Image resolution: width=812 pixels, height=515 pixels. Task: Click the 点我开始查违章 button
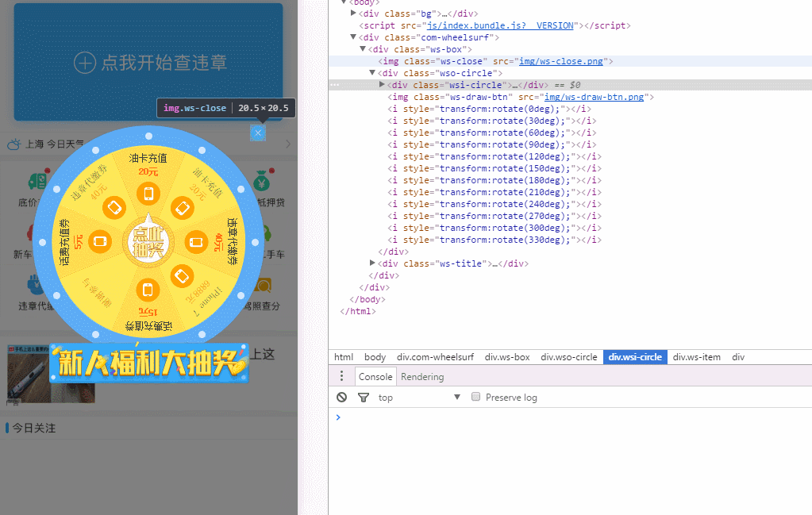tap(148, 62)
